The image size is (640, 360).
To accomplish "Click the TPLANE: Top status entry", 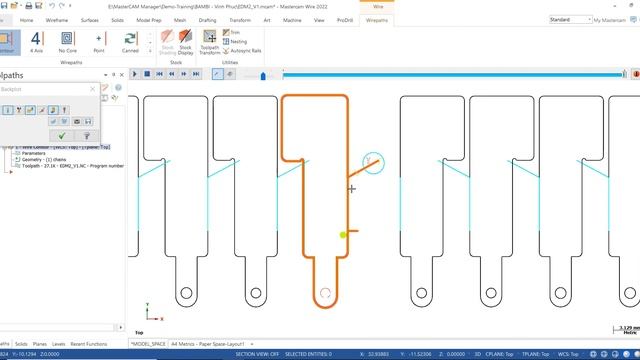I will click(535, 354).
